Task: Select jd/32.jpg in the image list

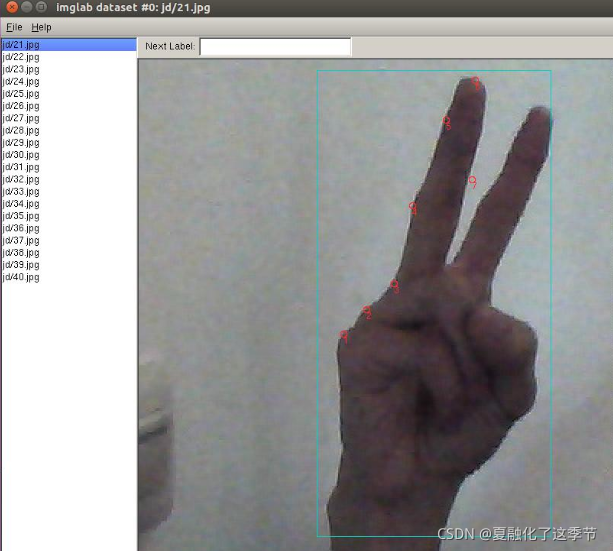Action: tap(69, 179)
